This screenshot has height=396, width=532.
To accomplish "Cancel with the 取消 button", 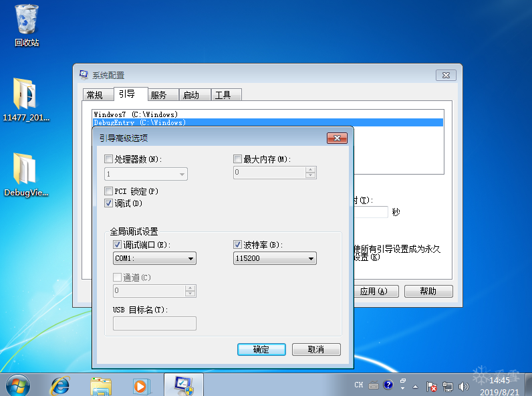I will [316, 349].
